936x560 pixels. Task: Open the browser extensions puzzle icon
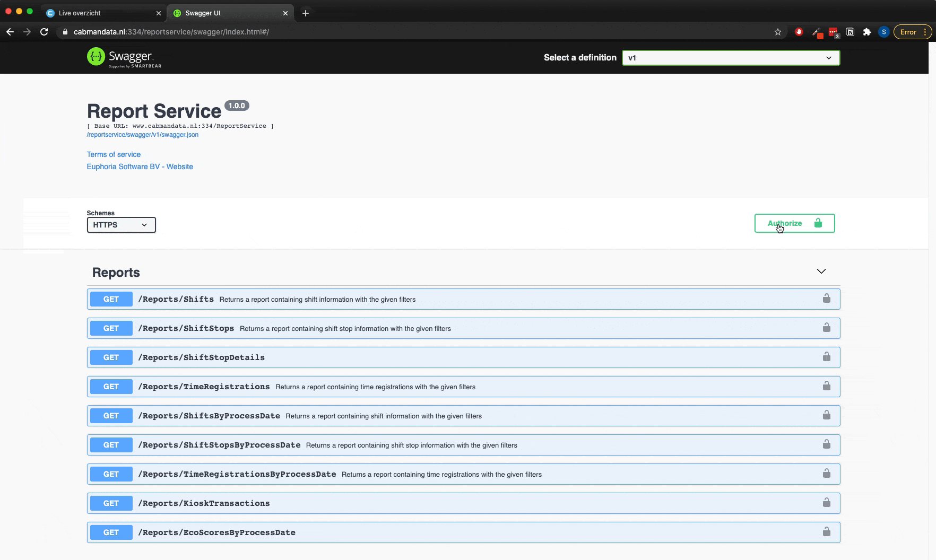pos(866,32)
